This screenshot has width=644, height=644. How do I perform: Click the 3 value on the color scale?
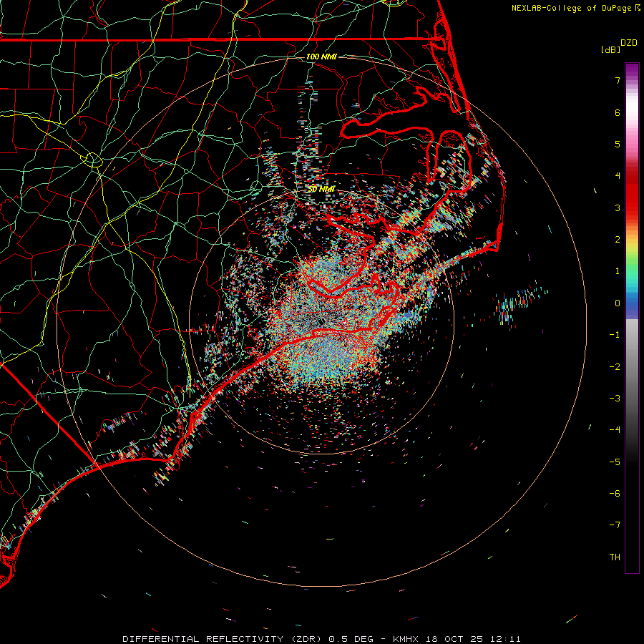(x=618, y=208)
